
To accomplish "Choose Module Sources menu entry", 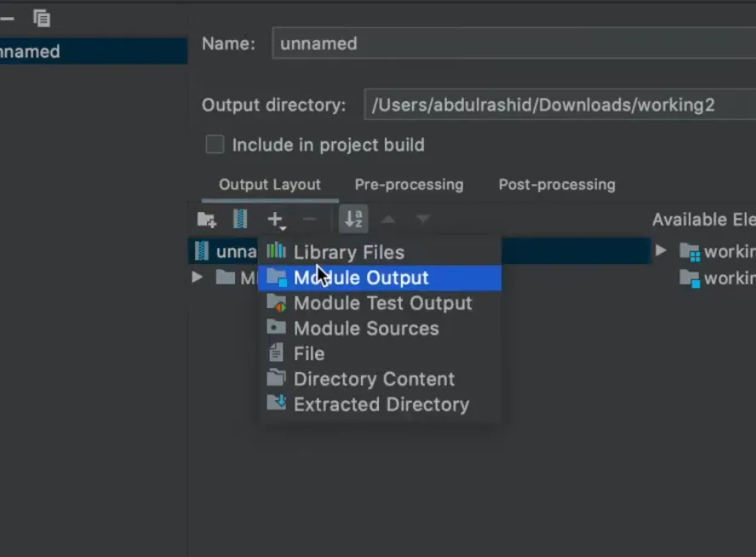I will (x=380, y=329).
